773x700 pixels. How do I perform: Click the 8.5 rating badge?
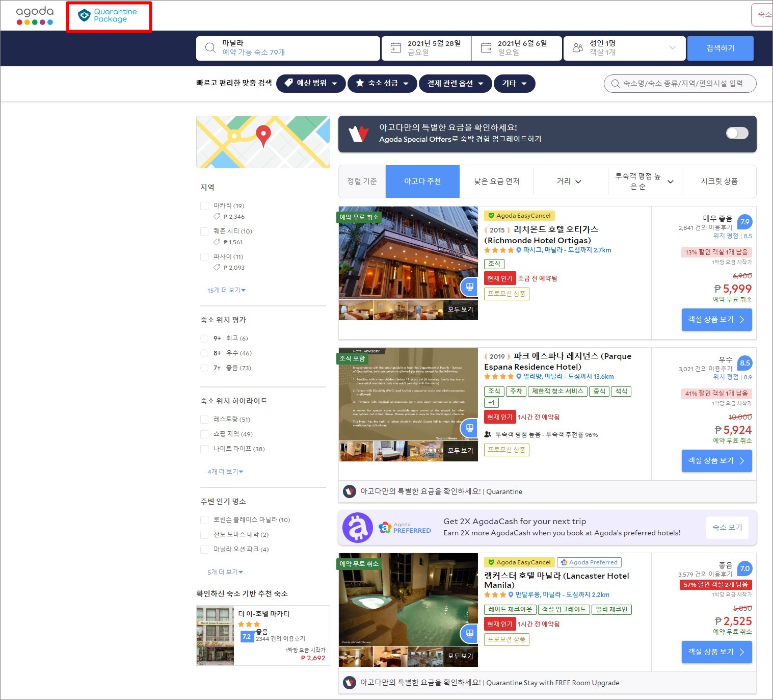tap(745, 363)
